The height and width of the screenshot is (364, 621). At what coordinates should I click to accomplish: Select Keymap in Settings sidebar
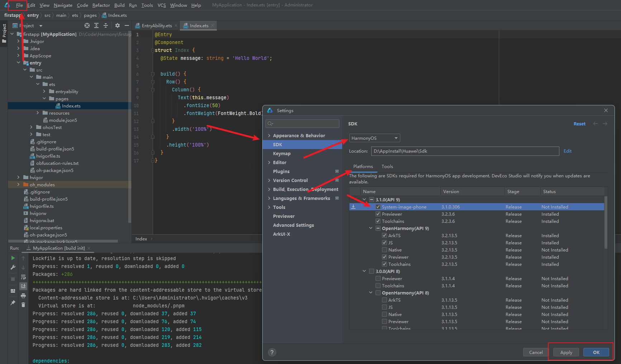tap(282, 153)
